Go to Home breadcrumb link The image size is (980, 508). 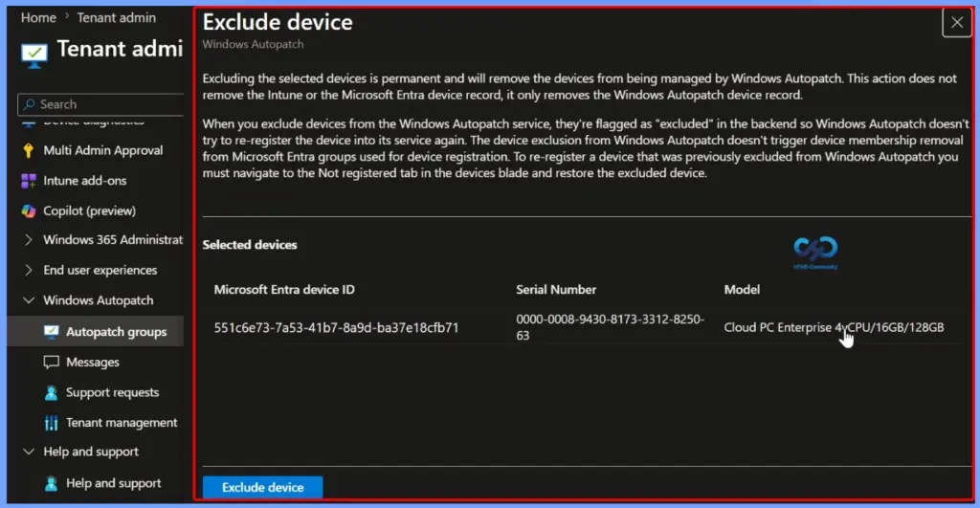tap(38, 18)
